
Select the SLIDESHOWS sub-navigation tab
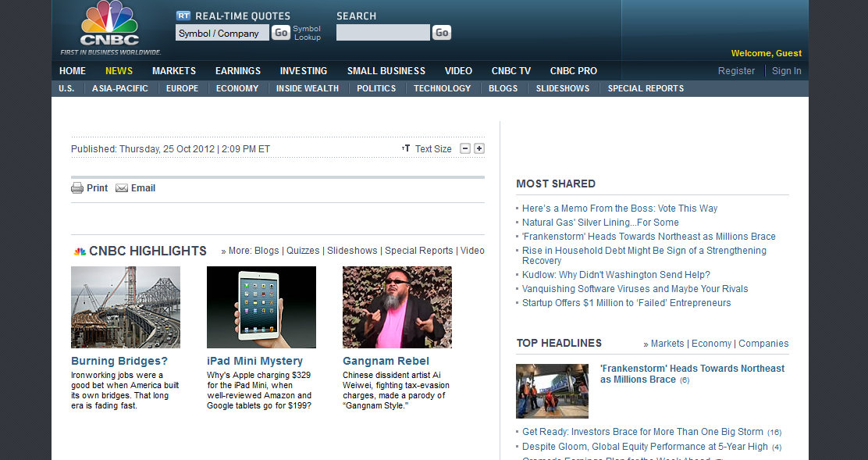(563, 88)
